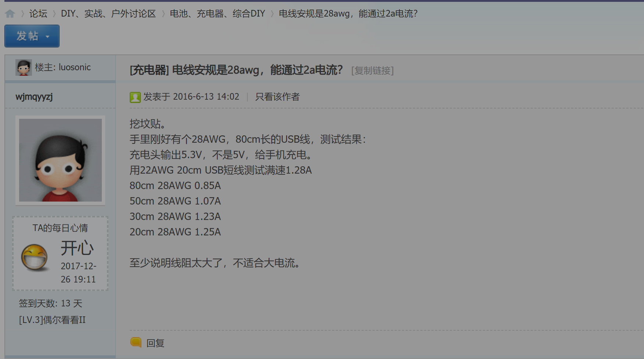Image resolution: width=644 pixels, height=359 pixels.
Task: Open [LV.3]偶尔看看II level link
Action: pos(52,320)
